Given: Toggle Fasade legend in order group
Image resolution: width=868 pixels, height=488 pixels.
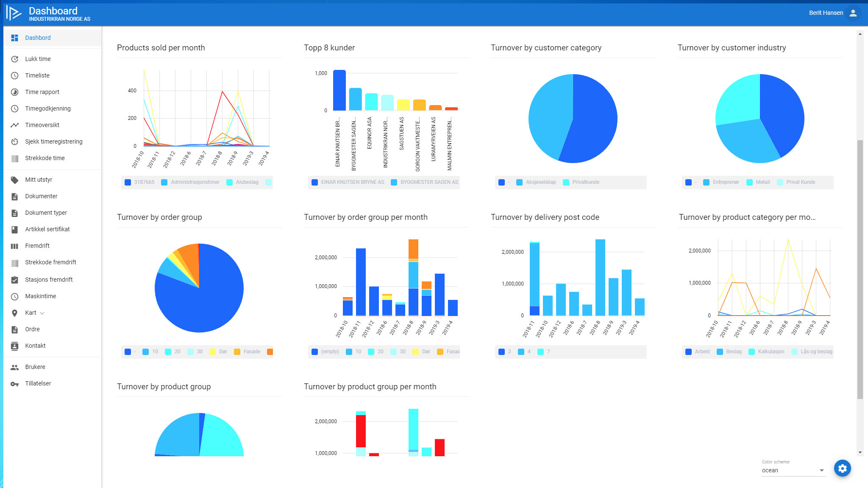Looking at the screenshot, I should pos(247,352).
